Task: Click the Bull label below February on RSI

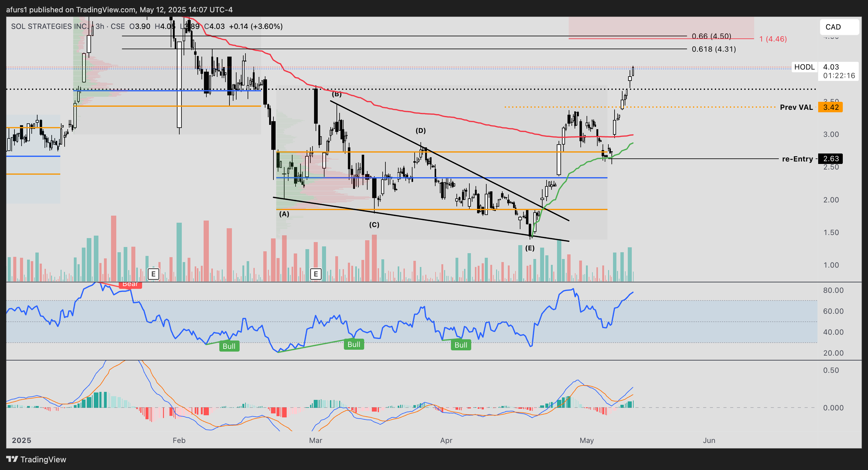Action: point(229,346)
